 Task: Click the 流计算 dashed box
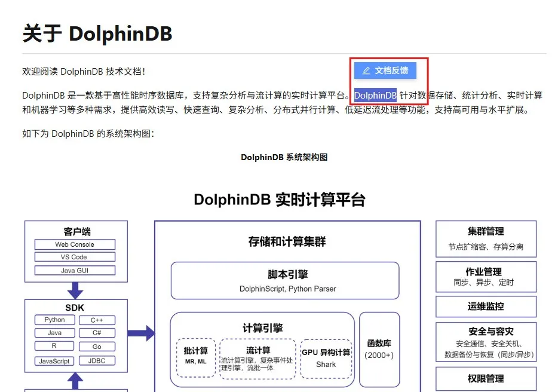(x=257, y=359)
